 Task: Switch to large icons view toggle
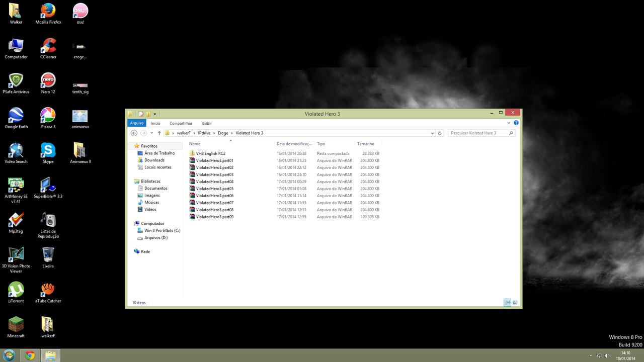tap(515, 303)
